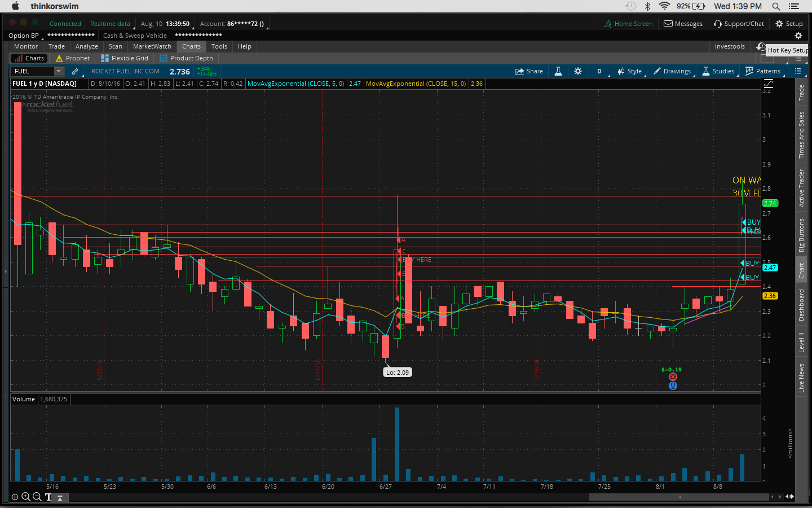This screenshot has height=508, width=812.
Task: Zoom out of the chart
Action: click(x=37, y=497)
